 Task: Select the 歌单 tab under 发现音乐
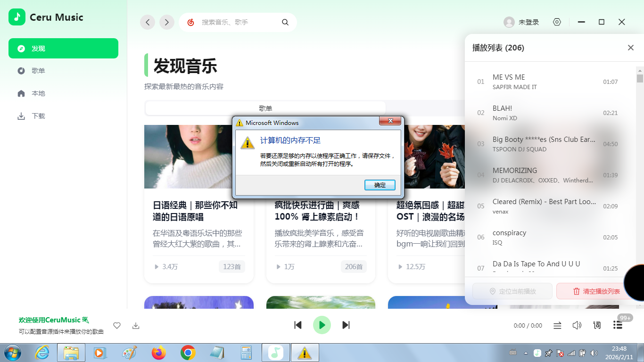265,108
